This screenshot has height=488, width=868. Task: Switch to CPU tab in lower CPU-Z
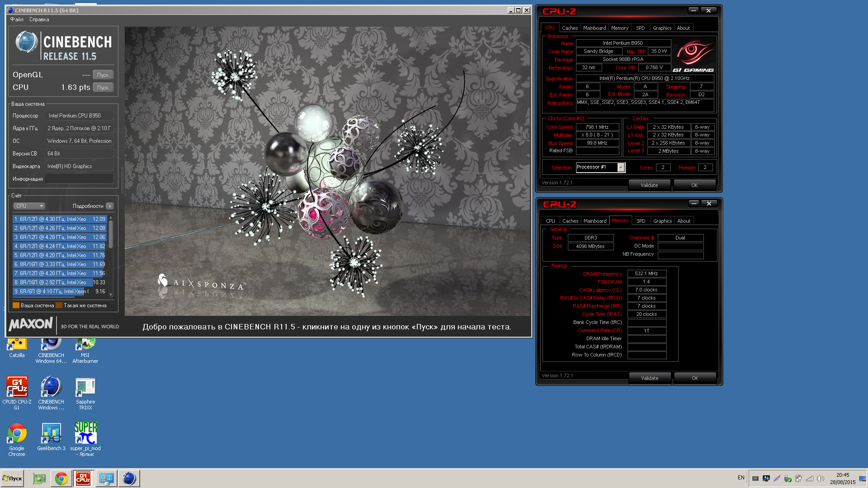coord(550,221)
